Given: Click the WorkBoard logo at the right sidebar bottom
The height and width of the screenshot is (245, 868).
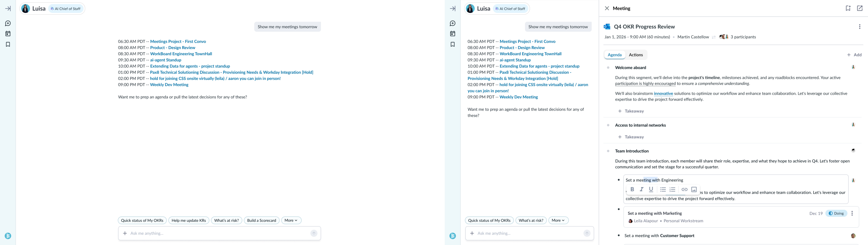Looking at the screenshot, I should [x=453, y=236].
